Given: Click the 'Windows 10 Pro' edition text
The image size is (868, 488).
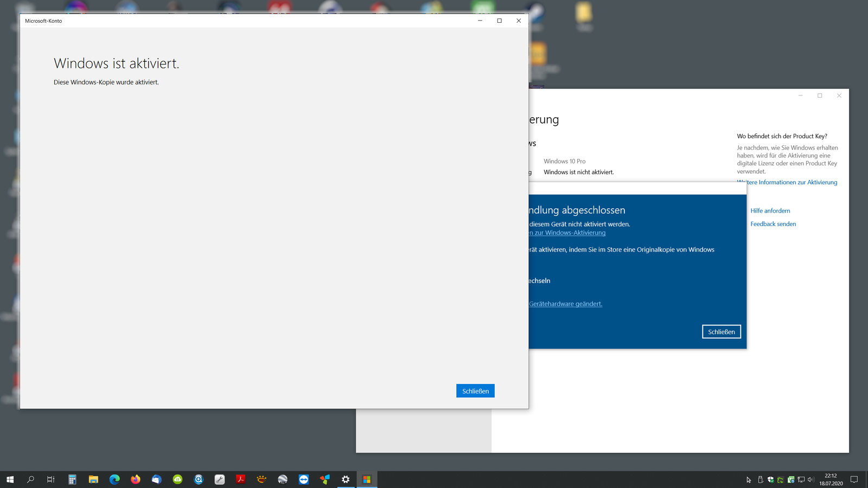Looking at the screenshot, I should tap(565, 161).
